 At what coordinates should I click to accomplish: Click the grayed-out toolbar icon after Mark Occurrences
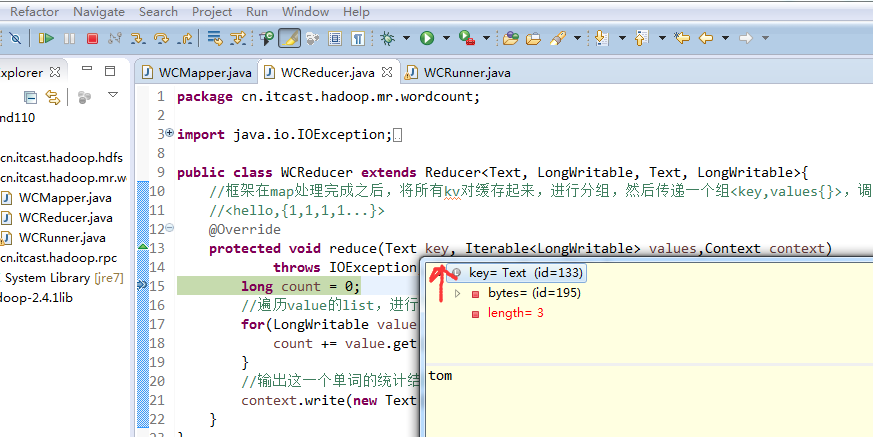point(312,38)
